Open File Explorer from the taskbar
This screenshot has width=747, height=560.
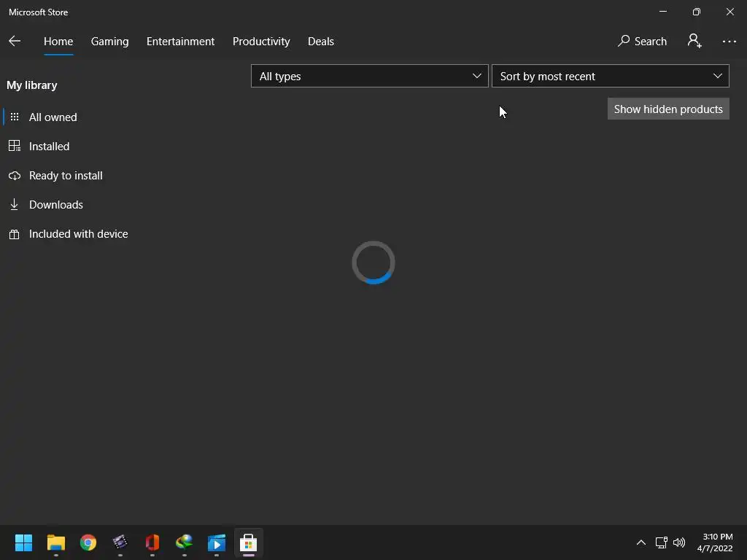point(55,542)
